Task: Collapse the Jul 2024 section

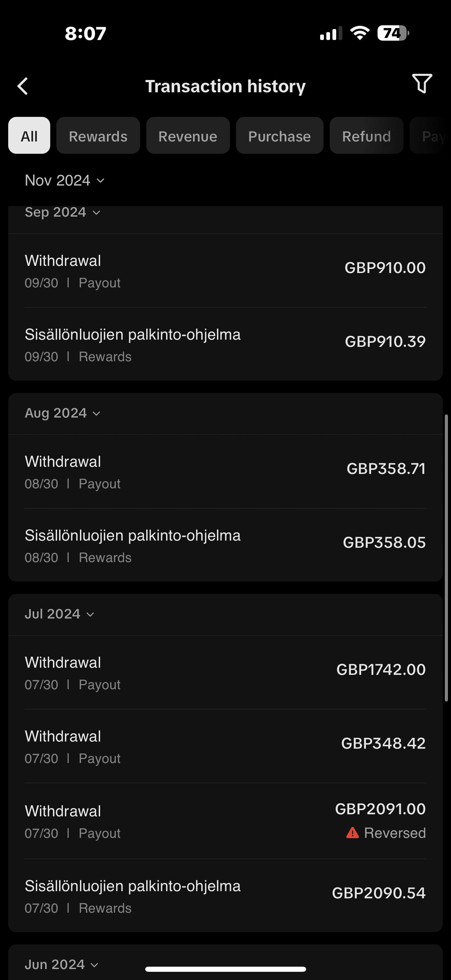Action: [x=59, y=614]
